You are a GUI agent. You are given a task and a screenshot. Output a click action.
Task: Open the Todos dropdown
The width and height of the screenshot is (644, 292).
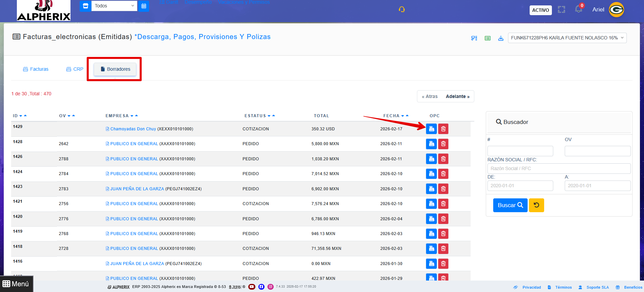(x=114, y=6)
